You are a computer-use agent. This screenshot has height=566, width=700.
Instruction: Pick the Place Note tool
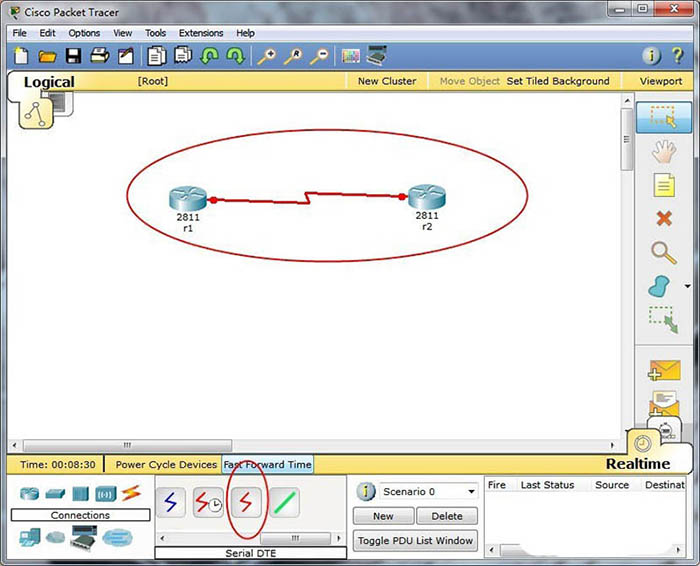(664, 185)
